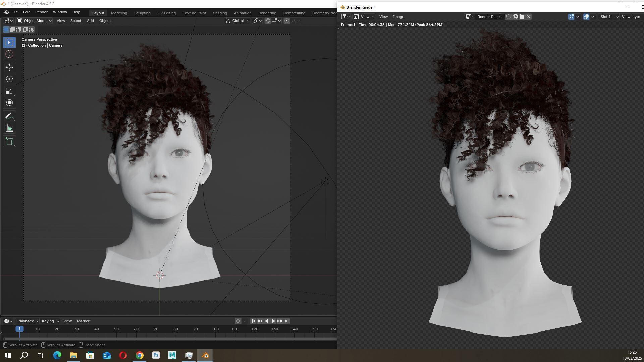Open Photoshop from the Windows taskbar
The image size is (644, 362).
(x=156, y=355)
